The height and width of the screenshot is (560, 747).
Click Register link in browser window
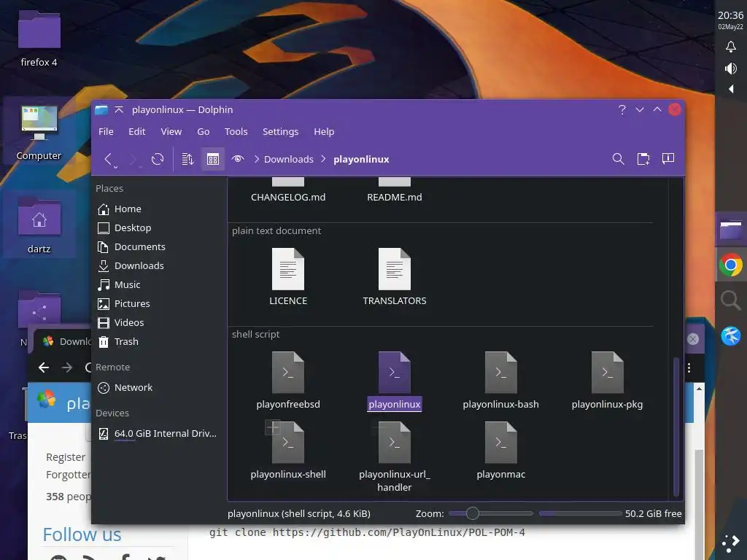[66, 457]
